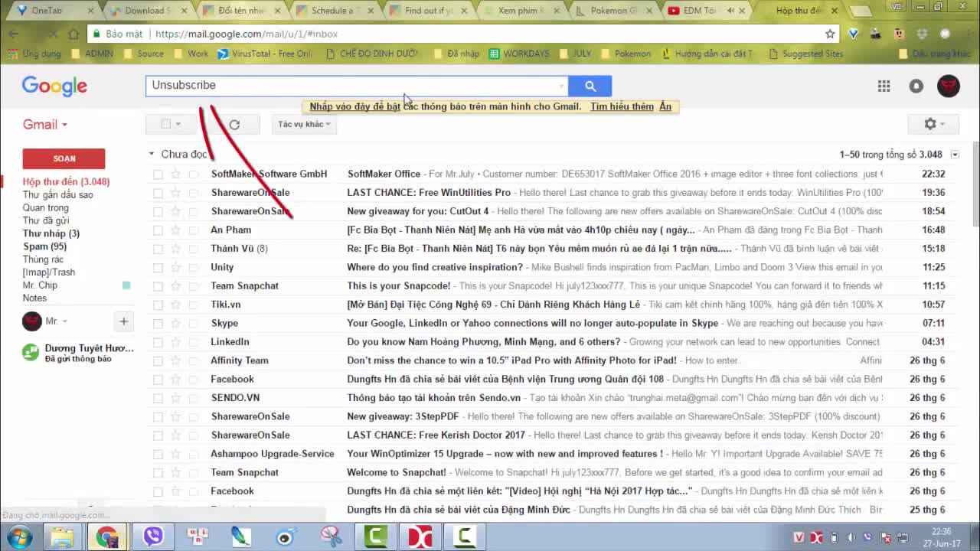Open the 'Your Google, LinkedIn or Yahoo connections' email
Screen dimensions: 980x551
532,323
